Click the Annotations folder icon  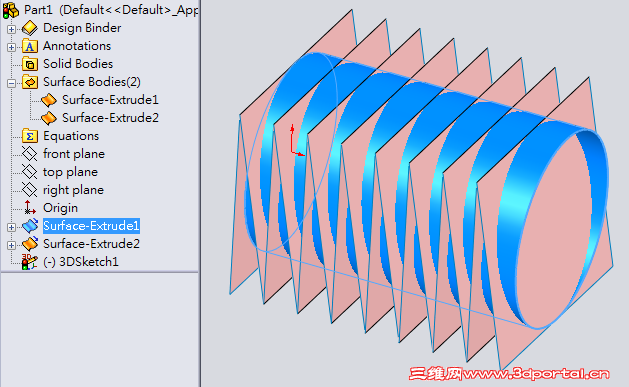click(x=30, y=46)
